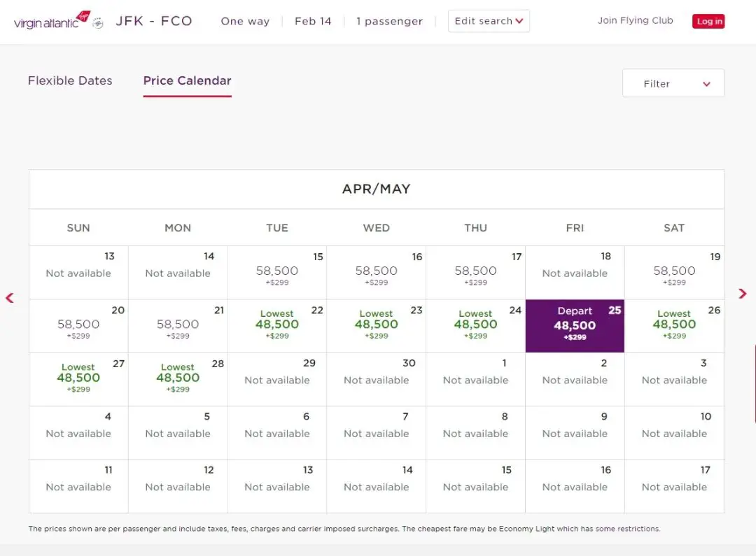Go to previous month with left arrow
The image size is (756, 556).
10,298
